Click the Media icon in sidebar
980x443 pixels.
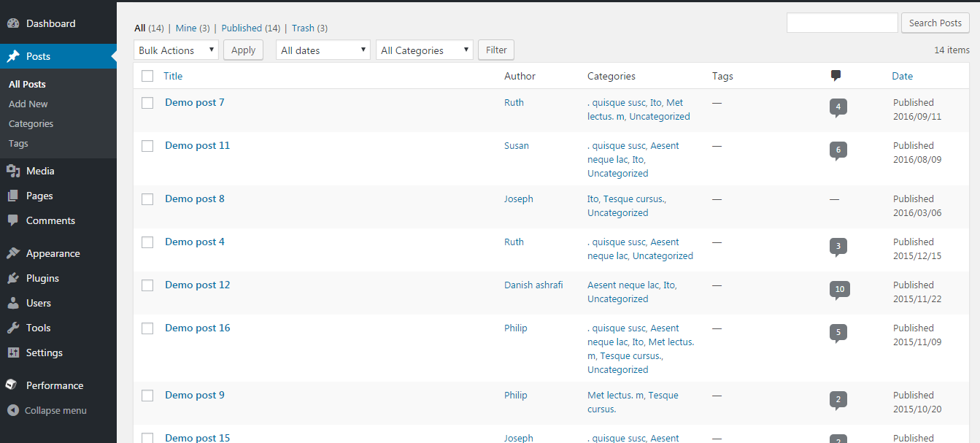point(13,171)
